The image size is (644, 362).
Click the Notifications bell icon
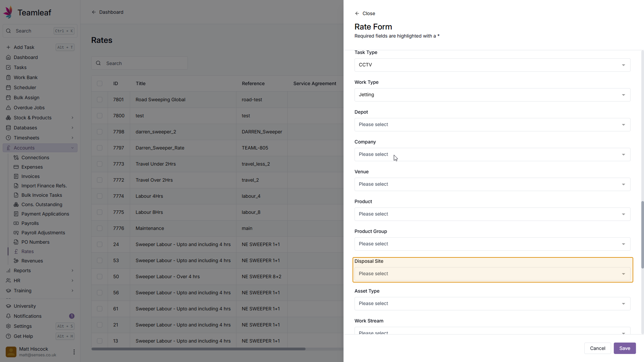coord(8,316)
